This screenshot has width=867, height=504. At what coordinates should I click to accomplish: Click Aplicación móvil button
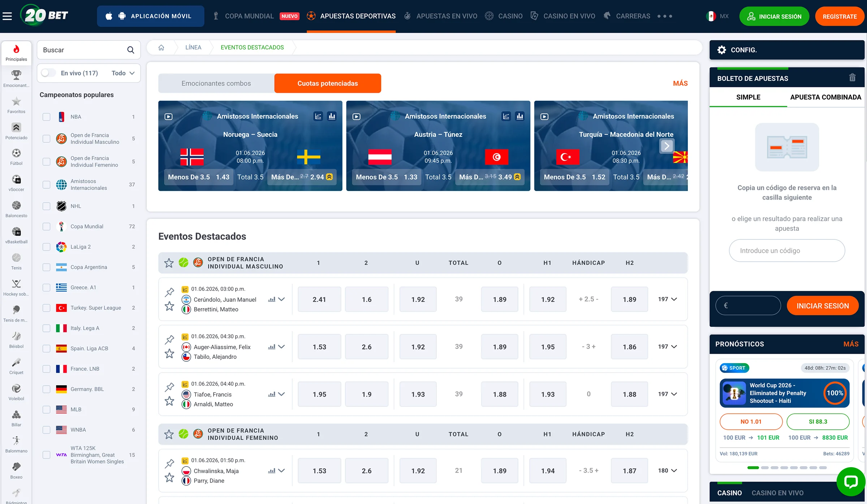150,16
